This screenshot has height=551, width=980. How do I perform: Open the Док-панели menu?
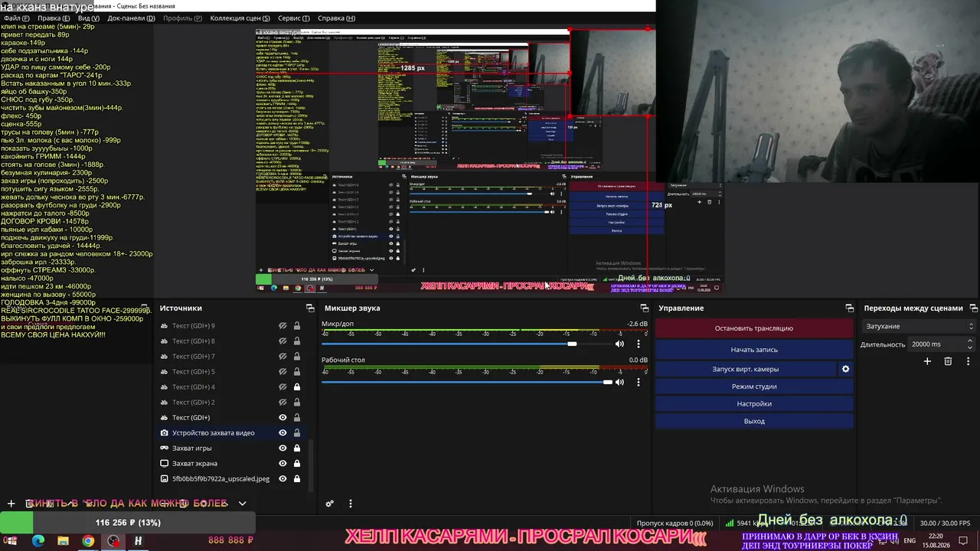click(x=131, y=18)
